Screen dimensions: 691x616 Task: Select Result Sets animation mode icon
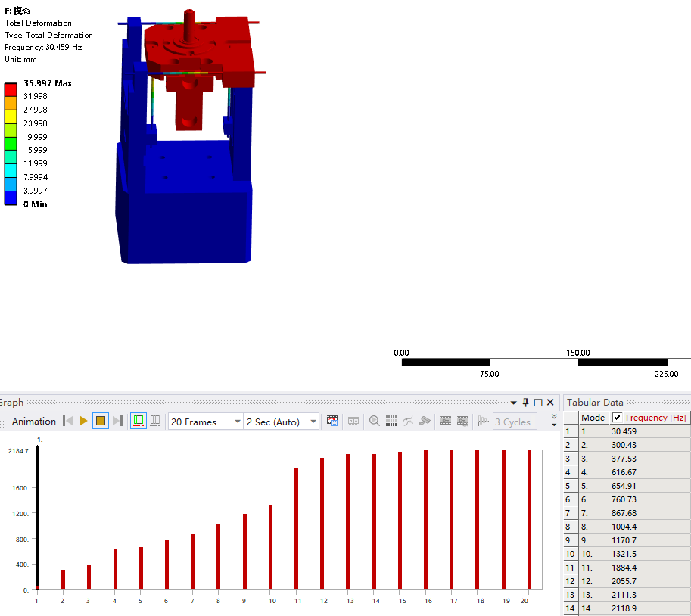click(x=155, y=422)
